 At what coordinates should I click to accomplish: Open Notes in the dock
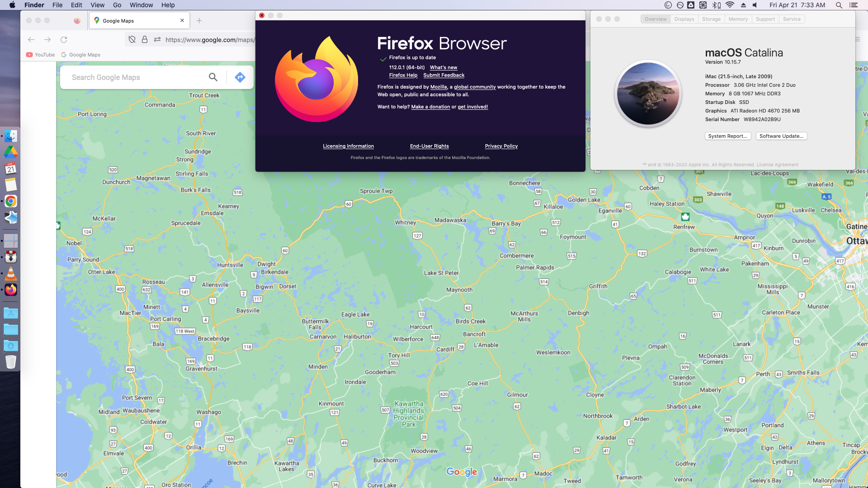coord(11,185)
